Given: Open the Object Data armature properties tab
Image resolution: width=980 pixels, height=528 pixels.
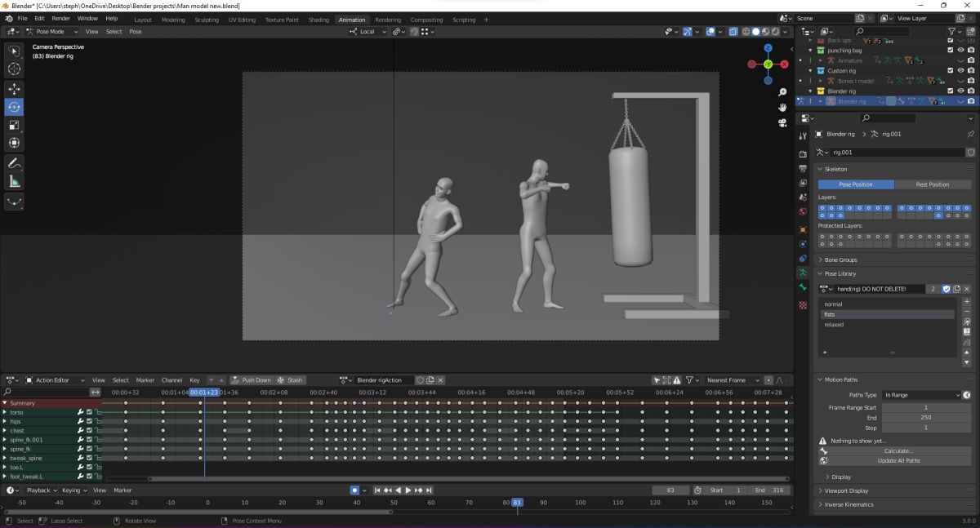Looking at the screenshot, I should point(804,273).
